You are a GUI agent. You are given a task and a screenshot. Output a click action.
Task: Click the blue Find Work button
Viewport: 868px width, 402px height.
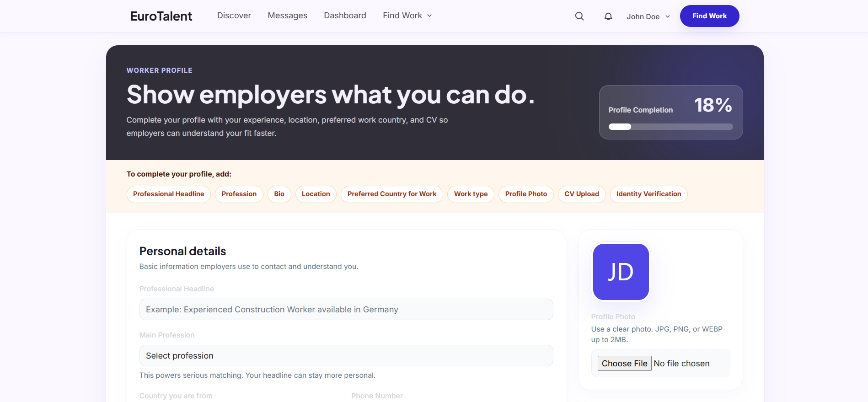(x=709, y=16)
